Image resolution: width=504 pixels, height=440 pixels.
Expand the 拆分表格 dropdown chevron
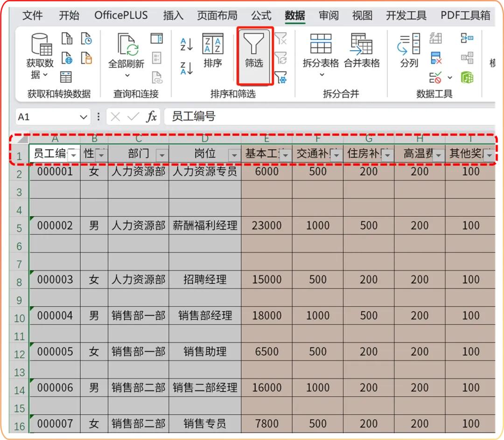[x=322, y=75]
